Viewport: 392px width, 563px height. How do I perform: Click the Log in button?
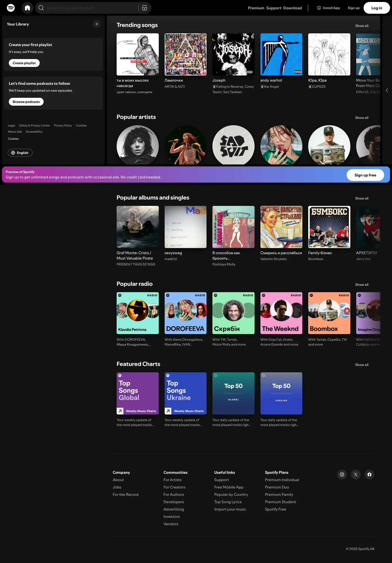pos(377,8)
